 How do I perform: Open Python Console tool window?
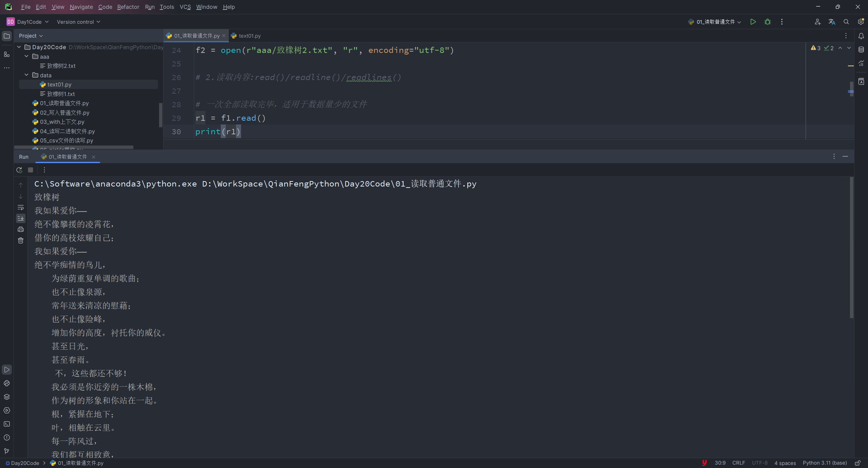(7, 383)
